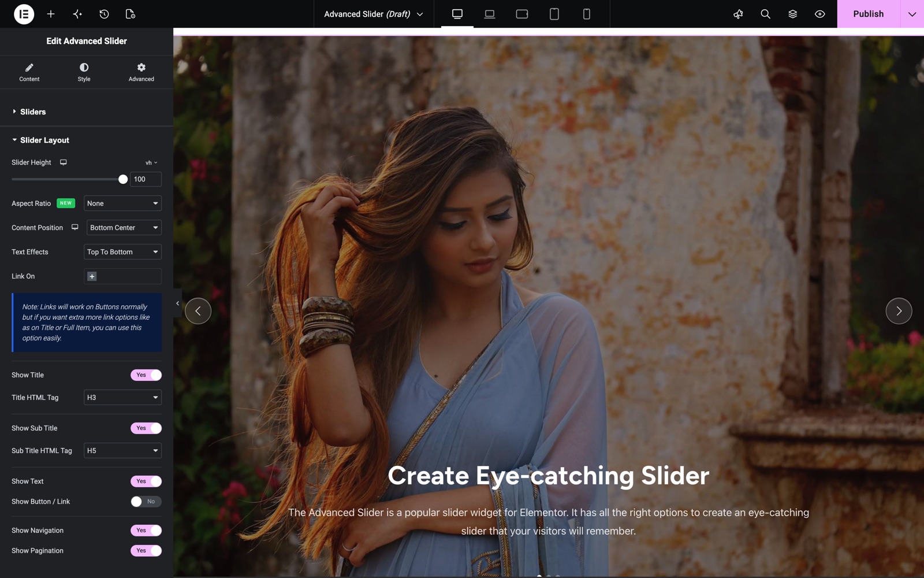Click the Slider Height slider handle

pos(123,179)
